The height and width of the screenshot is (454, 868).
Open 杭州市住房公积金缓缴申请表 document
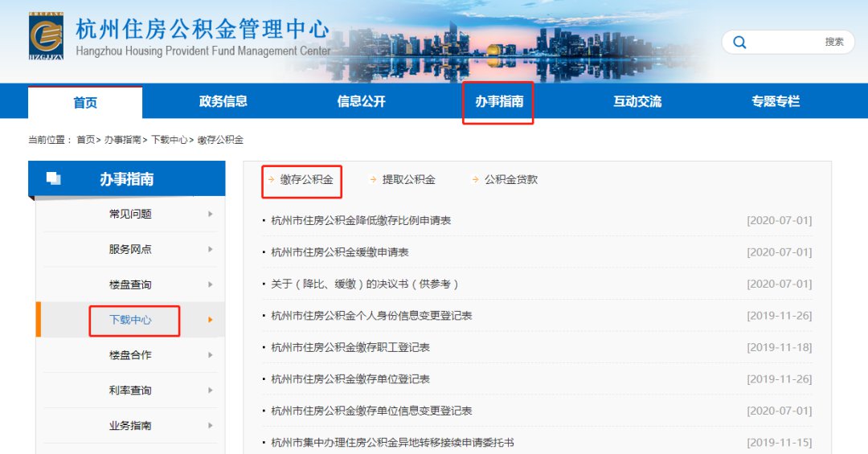point(340,252)
